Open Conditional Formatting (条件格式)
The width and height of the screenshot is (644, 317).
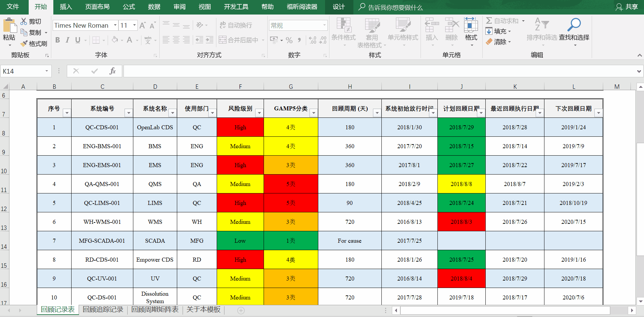(x=344, y=32)
